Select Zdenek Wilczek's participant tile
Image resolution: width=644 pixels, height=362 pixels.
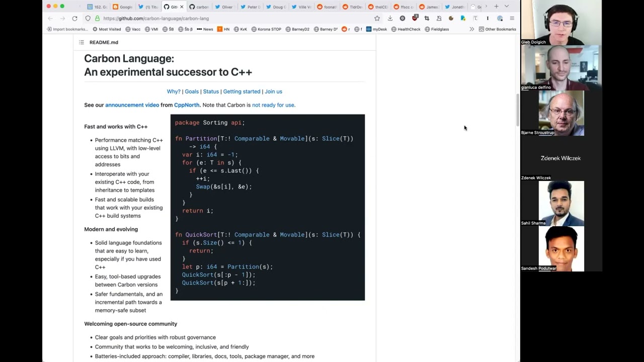click(x=561, y=158)
